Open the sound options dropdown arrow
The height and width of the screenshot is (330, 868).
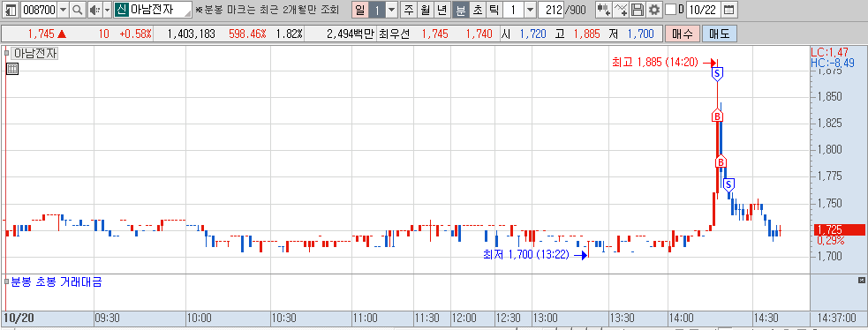tap(108, 10)
